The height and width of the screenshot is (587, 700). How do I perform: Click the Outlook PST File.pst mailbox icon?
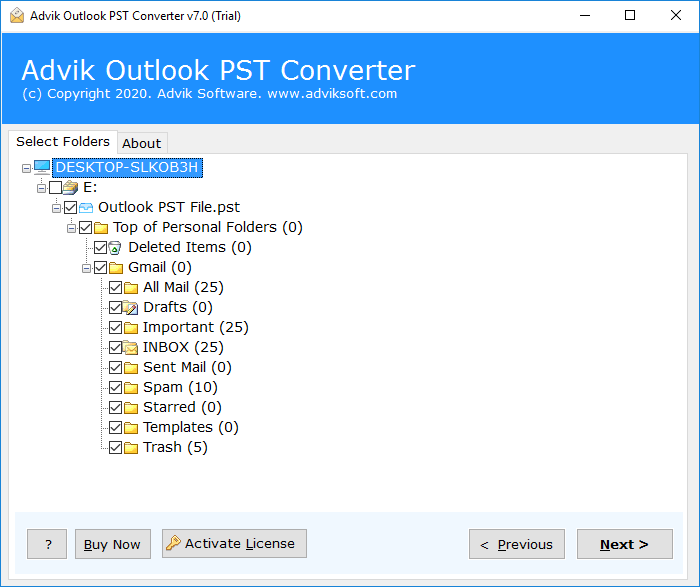[x=86, y=208]
